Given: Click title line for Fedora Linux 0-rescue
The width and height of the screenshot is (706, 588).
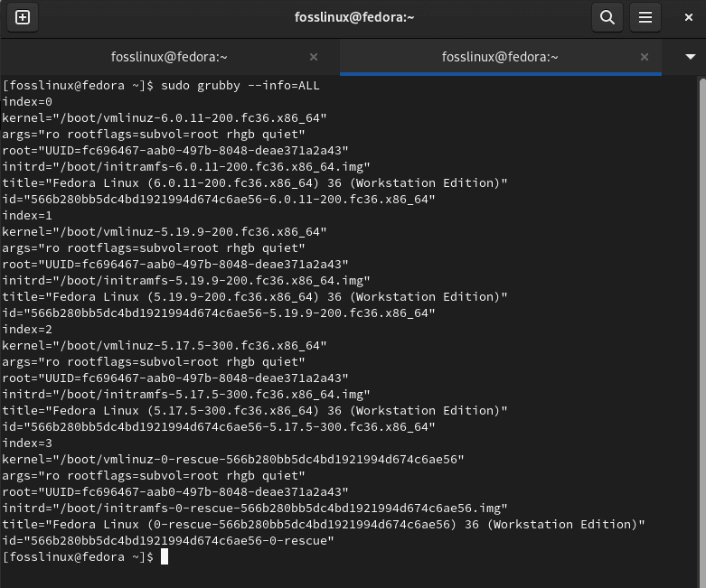Looking at the screenshot, I should (324, 524).
